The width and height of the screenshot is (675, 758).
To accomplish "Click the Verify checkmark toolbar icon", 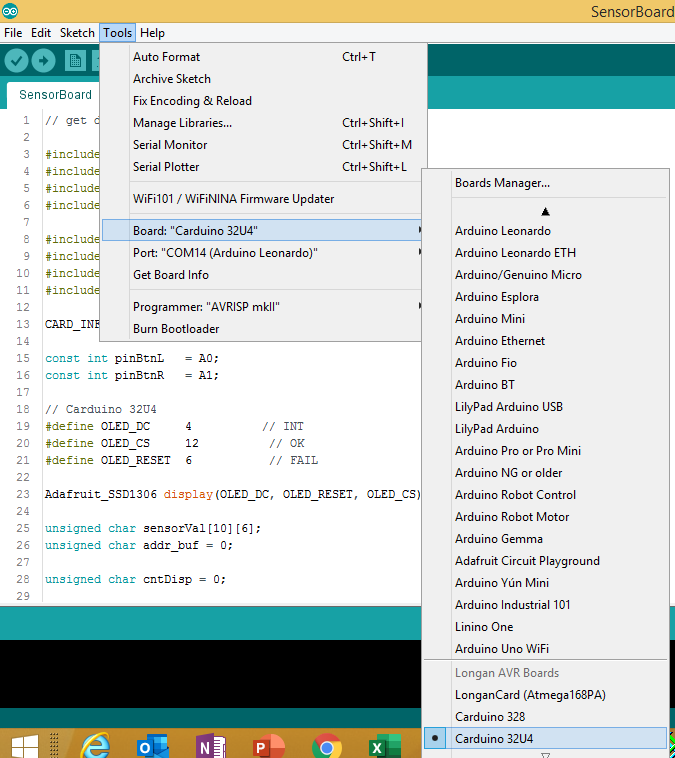I will [x=16, y=61].
